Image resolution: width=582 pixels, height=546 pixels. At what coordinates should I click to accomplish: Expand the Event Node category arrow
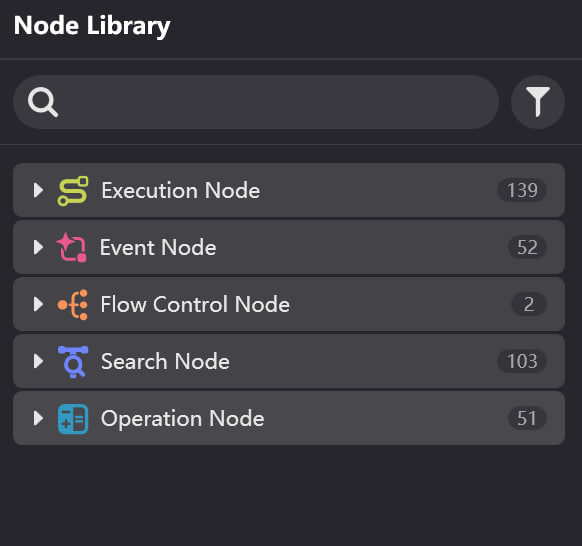[38, 247]
